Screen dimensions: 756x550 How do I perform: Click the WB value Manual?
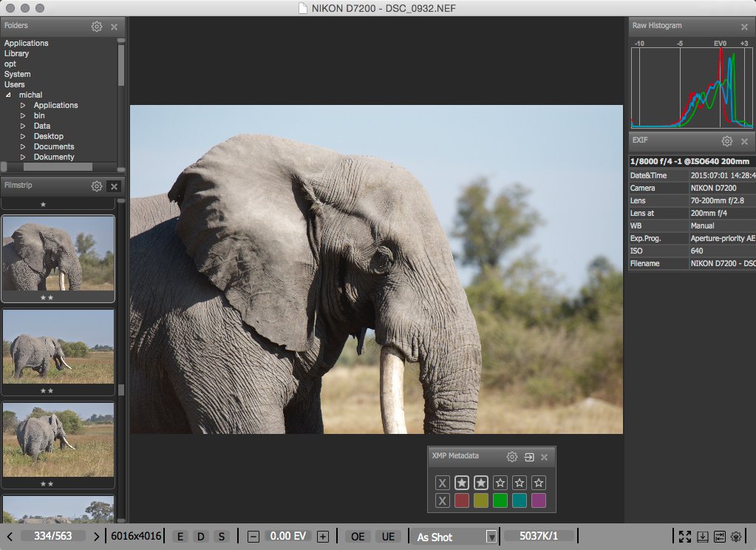(x=703, y=225)
